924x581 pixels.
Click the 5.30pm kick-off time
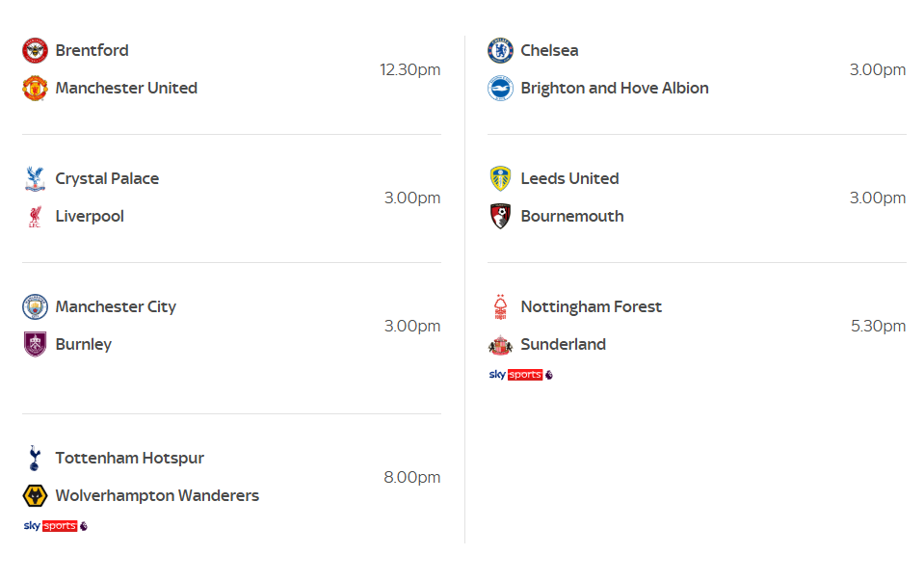[878, 326]
